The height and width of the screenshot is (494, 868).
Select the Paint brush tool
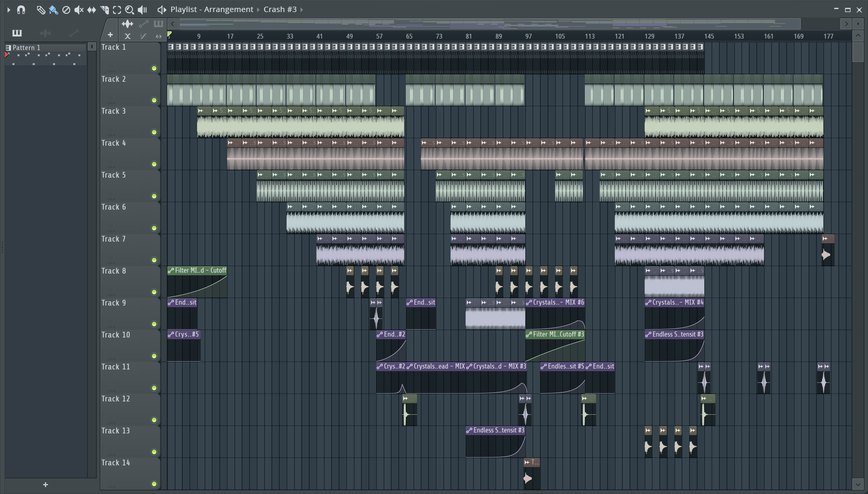(x=54, y=10)
